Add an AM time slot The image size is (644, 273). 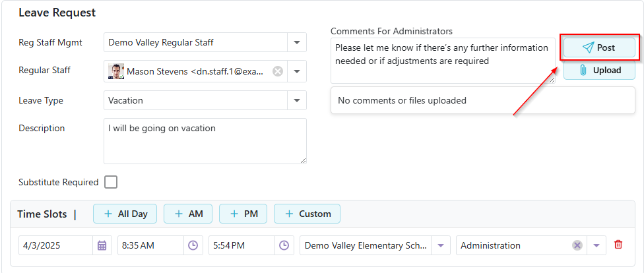[x=187, y=214]
